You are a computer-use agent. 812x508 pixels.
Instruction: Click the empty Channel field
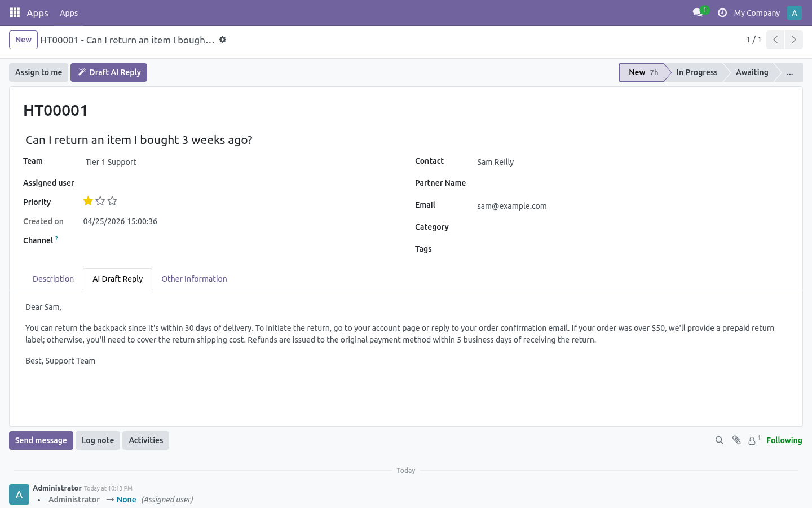tap(240, 240)
